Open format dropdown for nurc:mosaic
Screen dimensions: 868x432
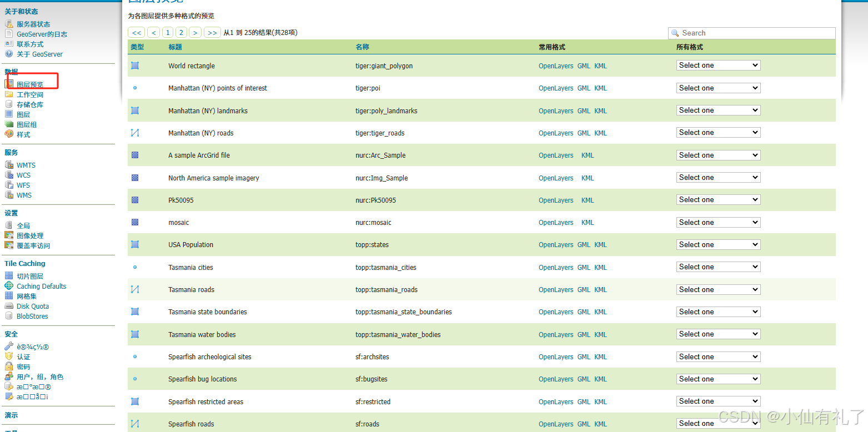[x=718, y=222]
